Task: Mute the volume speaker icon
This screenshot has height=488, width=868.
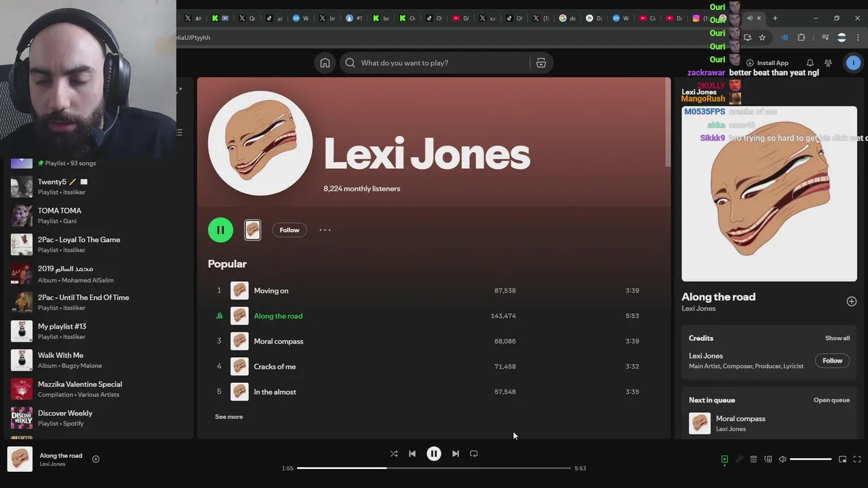Action: [x=783, y=459]
